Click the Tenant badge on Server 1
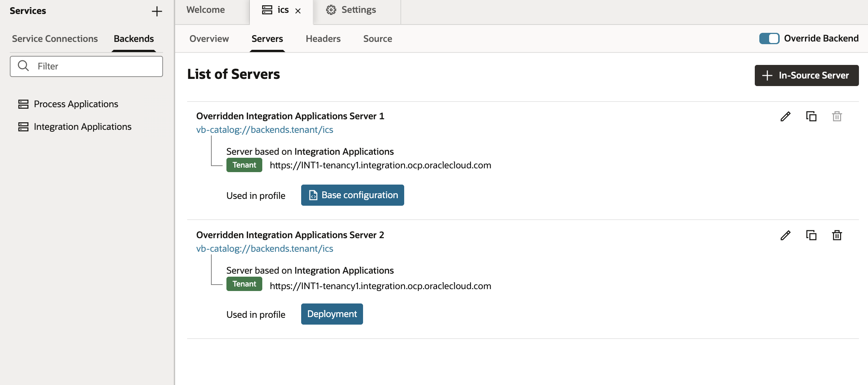Image resolution: width=868 pixels, height=385 pixels. click(244, 165)
